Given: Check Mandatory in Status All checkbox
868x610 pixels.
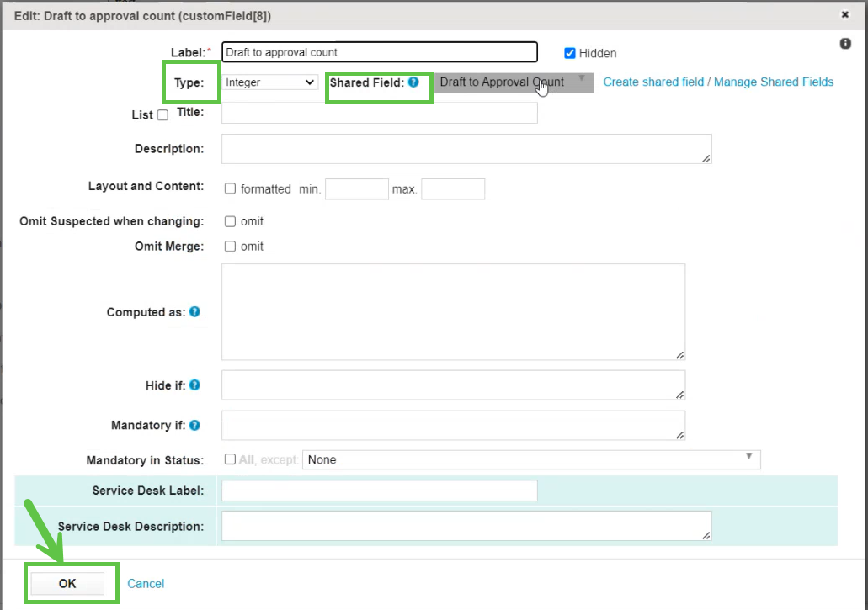Looking at the screenshot, I should click(230, 459).
